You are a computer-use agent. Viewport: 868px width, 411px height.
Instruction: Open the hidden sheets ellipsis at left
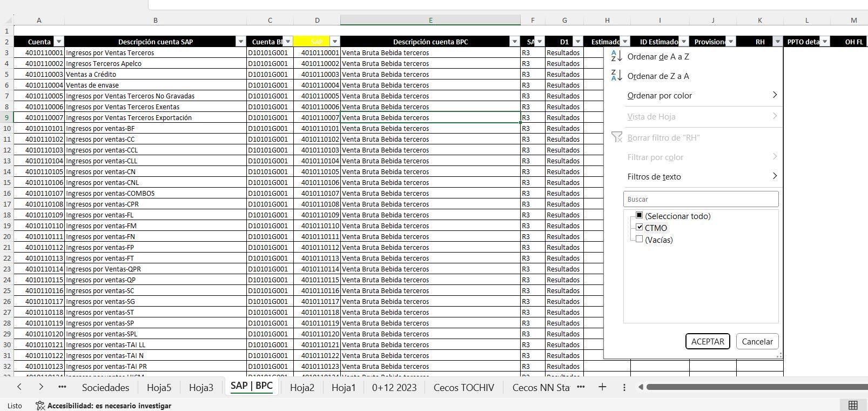click(x=62, y=387)
